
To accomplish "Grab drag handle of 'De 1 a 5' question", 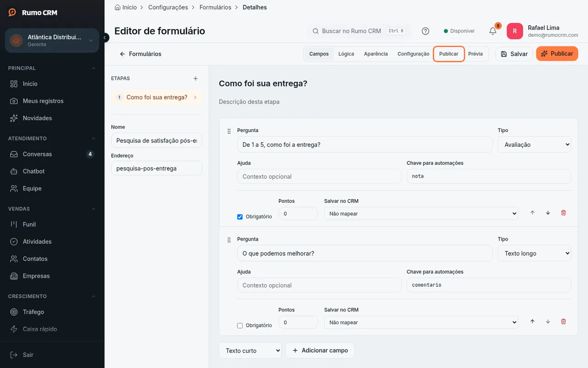I will pyautogui.click(x=229, y=132).
